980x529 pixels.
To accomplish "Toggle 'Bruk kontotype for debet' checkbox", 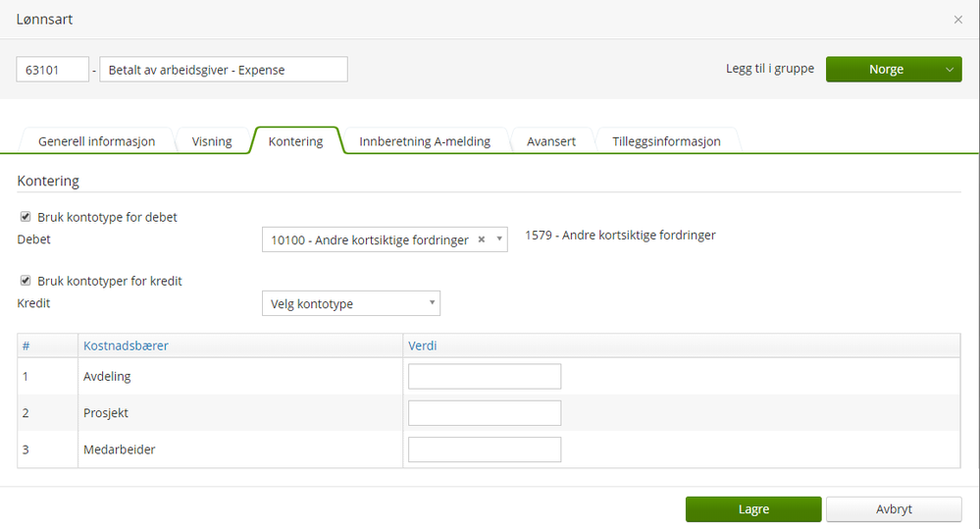I will tap(25, 217).
